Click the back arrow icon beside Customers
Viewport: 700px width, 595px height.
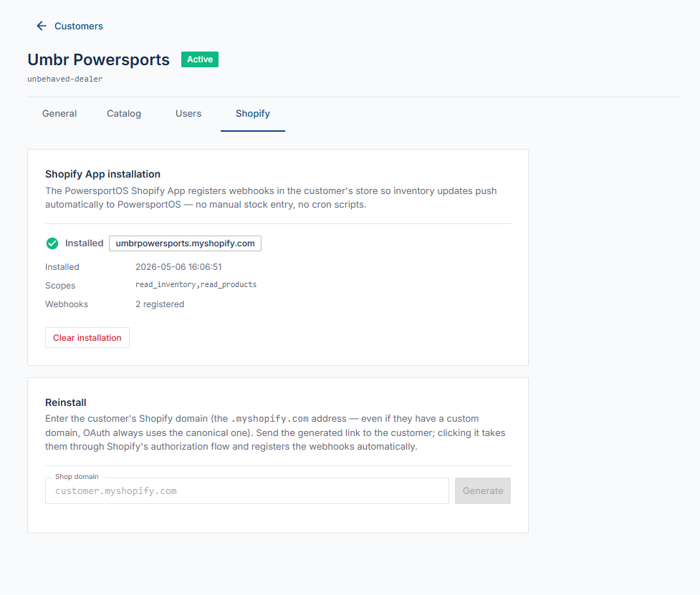click(x=42, y=26)
